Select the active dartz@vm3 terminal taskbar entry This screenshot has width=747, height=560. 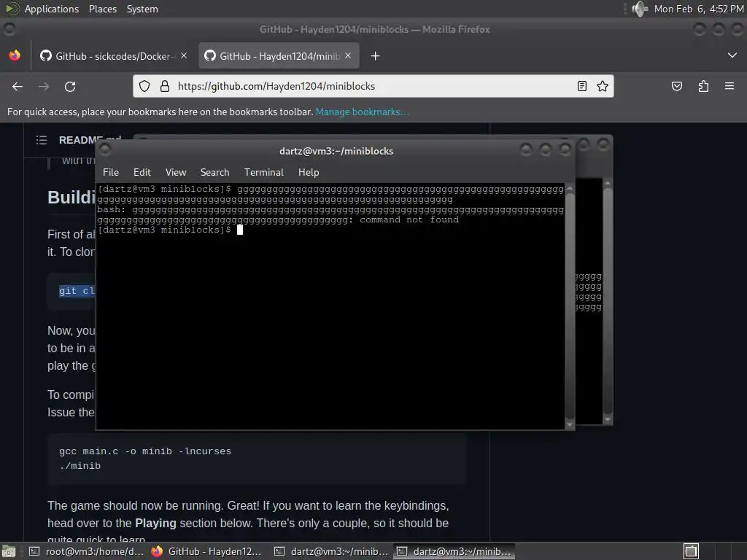click(454, 551)
